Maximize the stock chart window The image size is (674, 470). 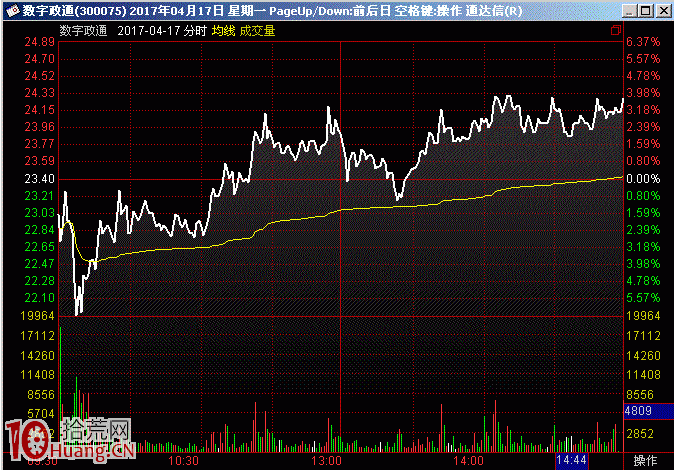coord(644,10)
